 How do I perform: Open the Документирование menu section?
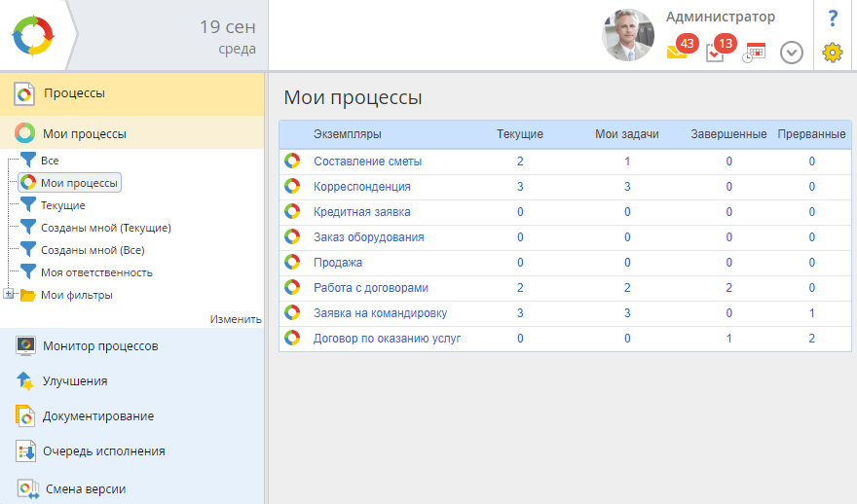(x=97, y=416)
